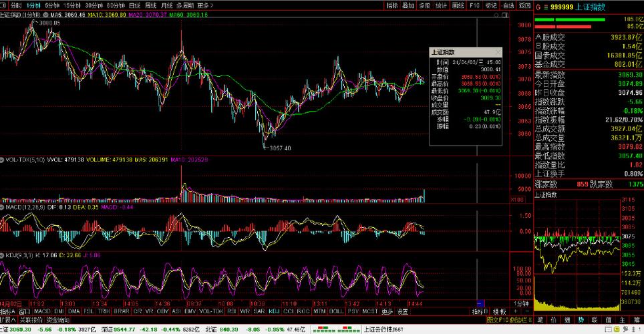Open the 叠加 overlay tool
The width and height of the screenshot is (644, 334).
pyautogui.click(x=408, y=5)
